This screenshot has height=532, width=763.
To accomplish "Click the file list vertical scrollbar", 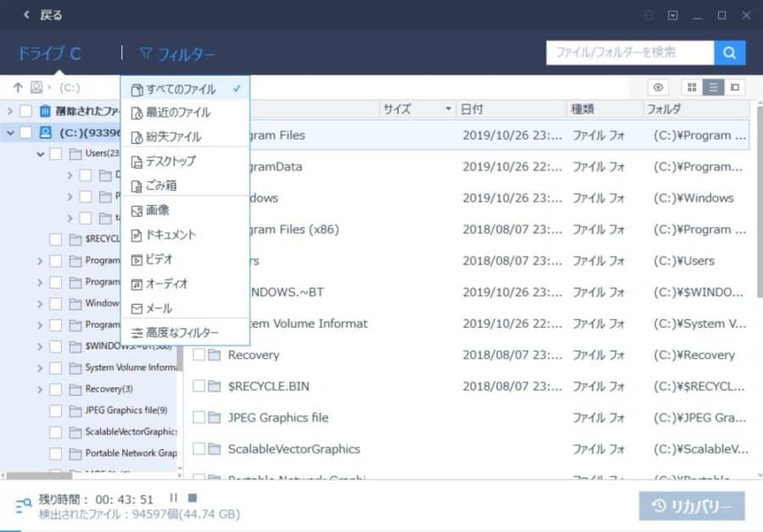I will (759, 202).
